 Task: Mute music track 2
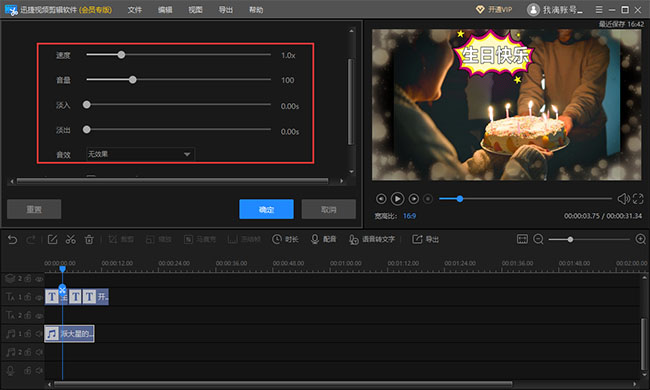[39, 352]
